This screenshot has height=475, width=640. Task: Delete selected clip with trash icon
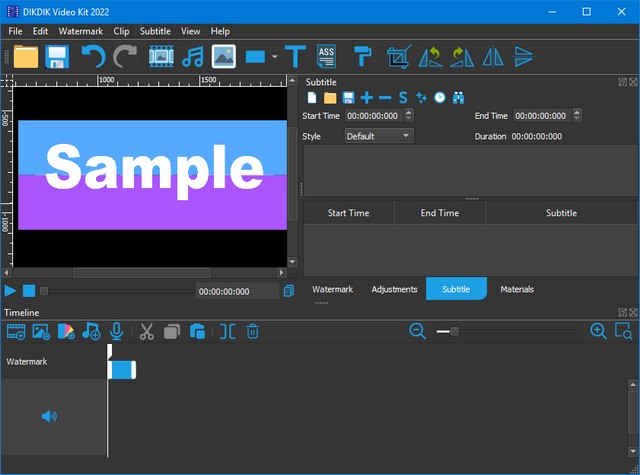tap(253, 331)
